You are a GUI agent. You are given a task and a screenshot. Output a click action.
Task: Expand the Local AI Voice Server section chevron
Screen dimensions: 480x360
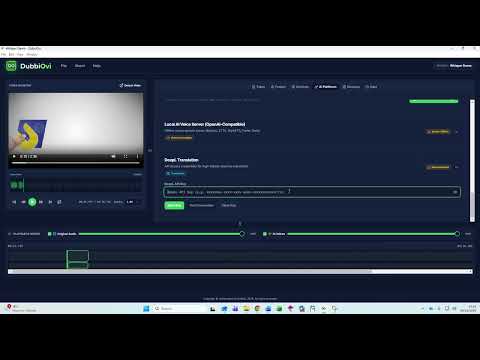[457, 132]
